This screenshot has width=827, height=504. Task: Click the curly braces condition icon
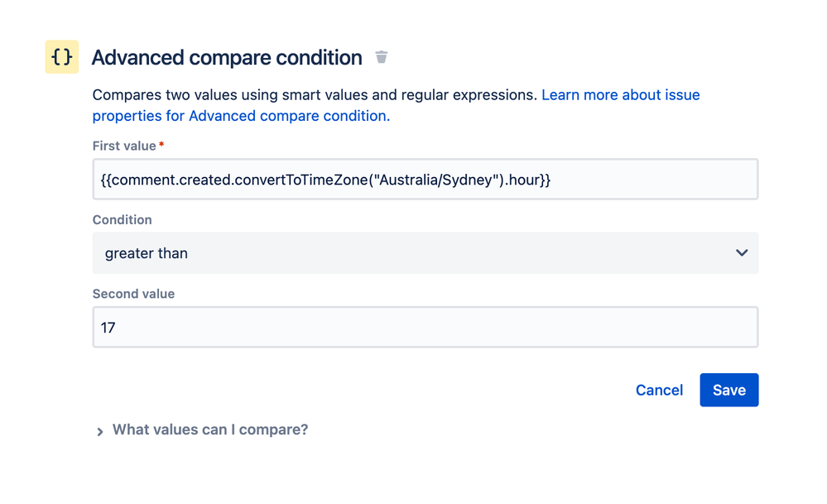coord(62,56)
